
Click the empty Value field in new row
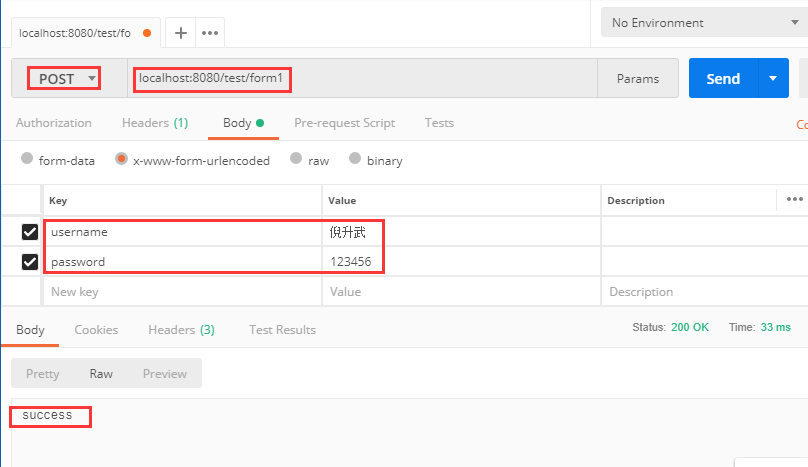pos(461,292)
